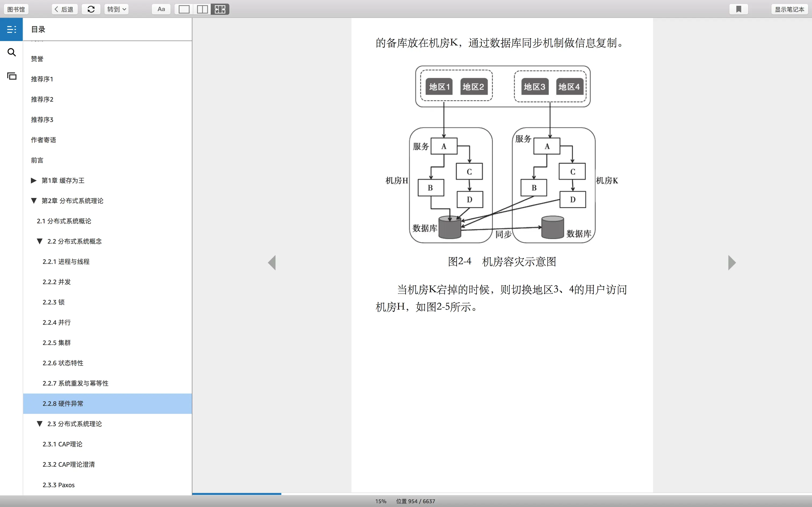Collapse the 2.3 分布式系统理论 section
This screenshot has width=812, height=507.
click(x=39, y=424)
